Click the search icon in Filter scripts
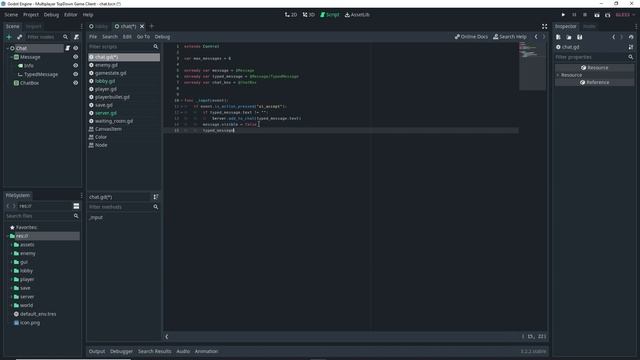 [x=156, y=47]
